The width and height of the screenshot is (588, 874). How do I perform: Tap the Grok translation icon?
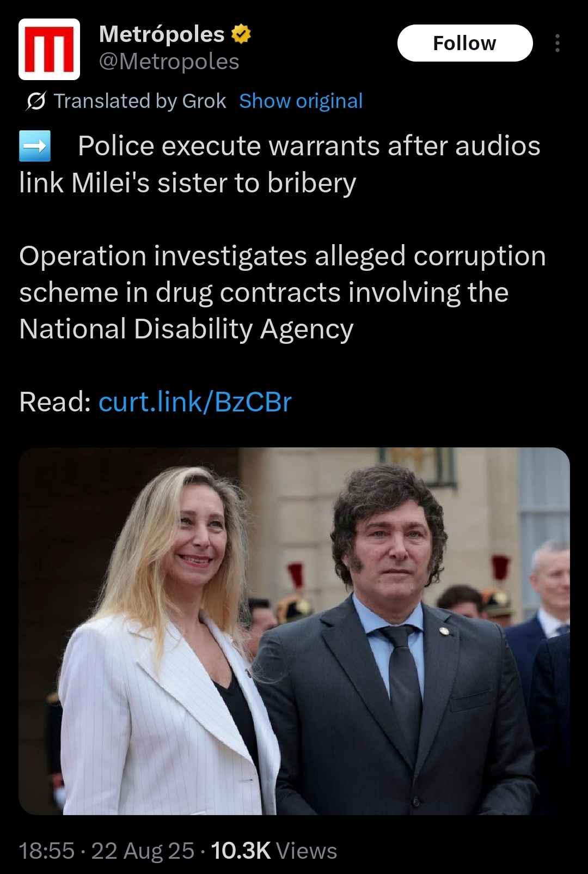tap(35, 101)
